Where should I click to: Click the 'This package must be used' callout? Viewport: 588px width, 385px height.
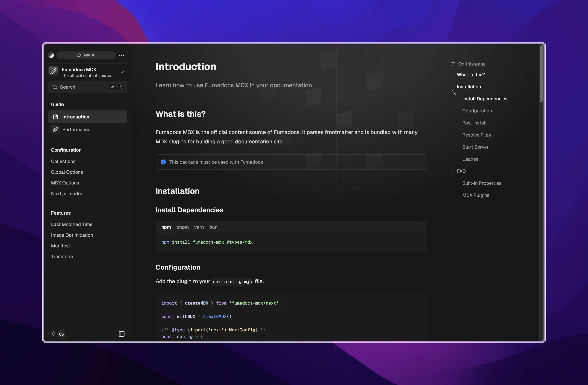click(x=291, y=162)
